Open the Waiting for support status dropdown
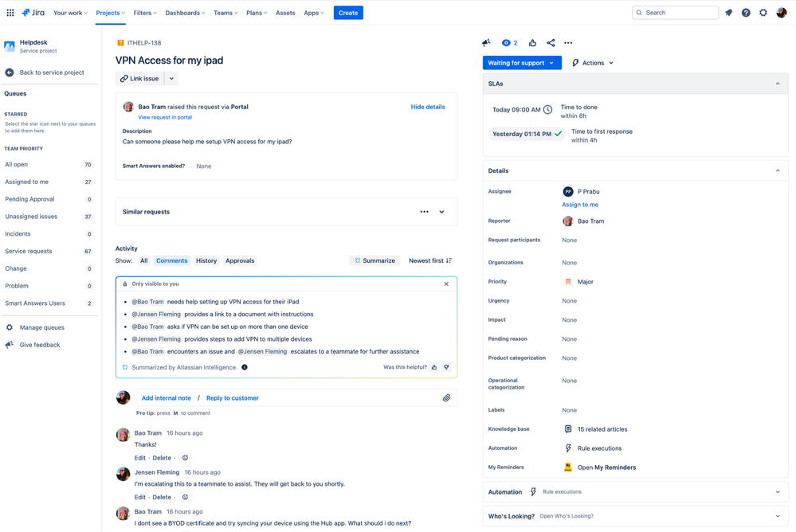 point(522,63)
